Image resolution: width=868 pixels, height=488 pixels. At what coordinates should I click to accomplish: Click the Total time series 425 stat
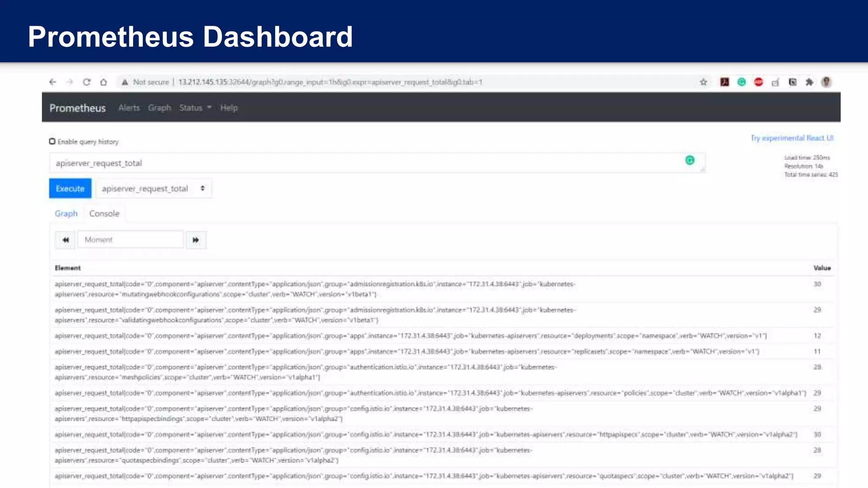tap(811, 175)
